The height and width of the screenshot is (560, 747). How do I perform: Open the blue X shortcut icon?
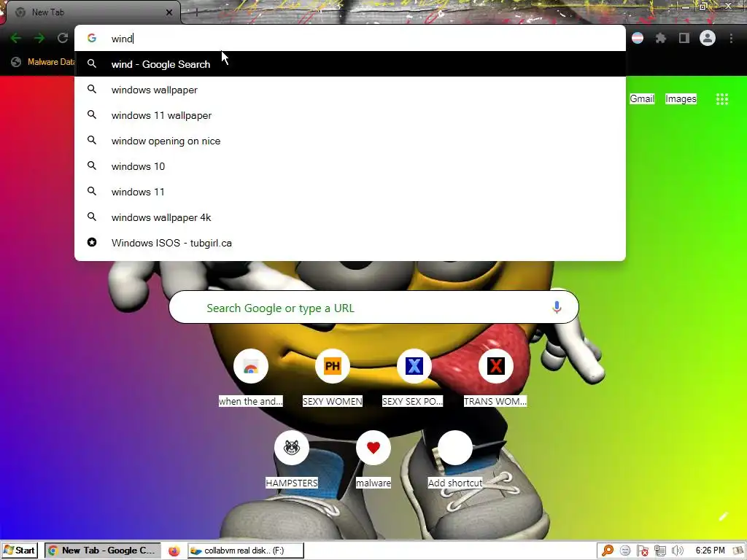pos(414,366)
